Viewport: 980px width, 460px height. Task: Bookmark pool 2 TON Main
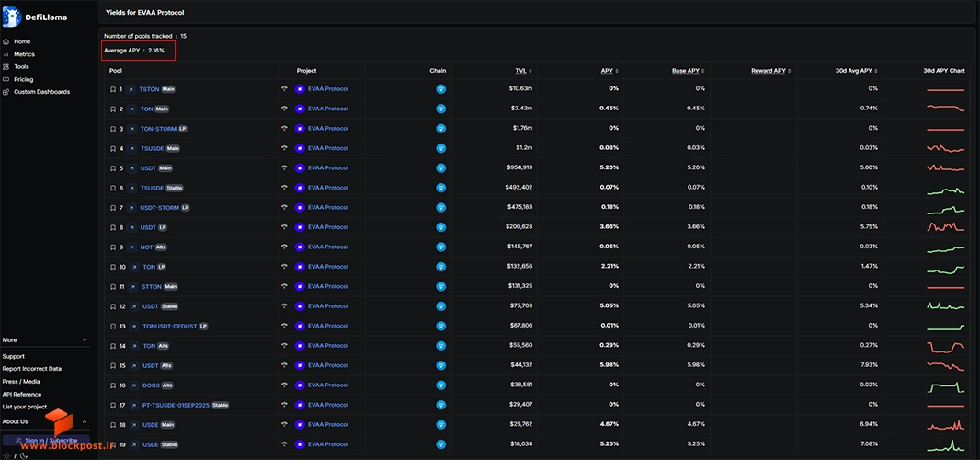click(x=112, y=109)
